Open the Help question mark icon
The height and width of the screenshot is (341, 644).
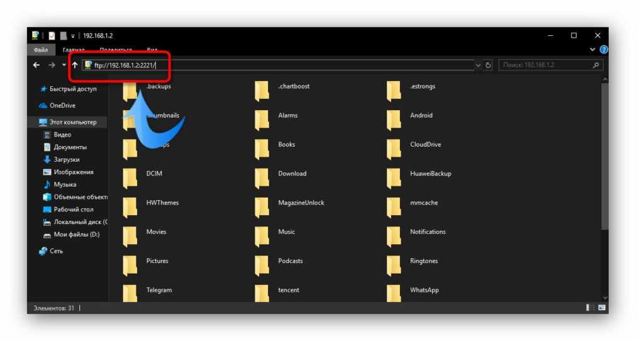click(x=604, y=50)
